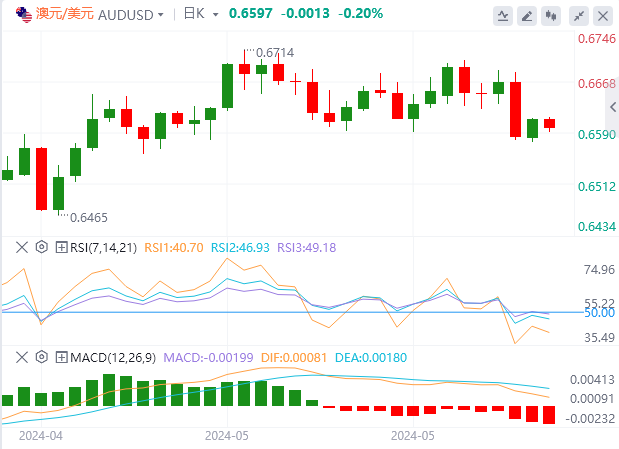Image resolution: width=619 pixels, height=449 pixels.
Task: Click the MACD -0.00232 axis label
Action: pos(590,419)
